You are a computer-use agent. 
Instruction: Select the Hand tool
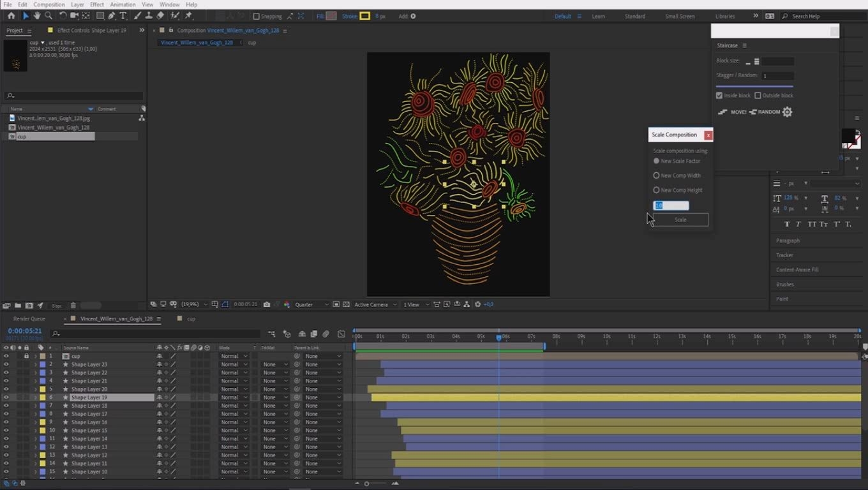37,16
